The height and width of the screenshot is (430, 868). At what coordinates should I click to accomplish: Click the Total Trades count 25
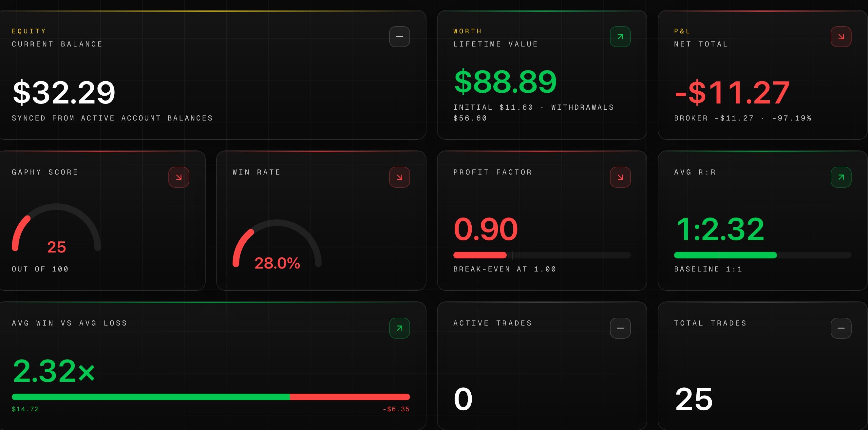coord(694,399)
